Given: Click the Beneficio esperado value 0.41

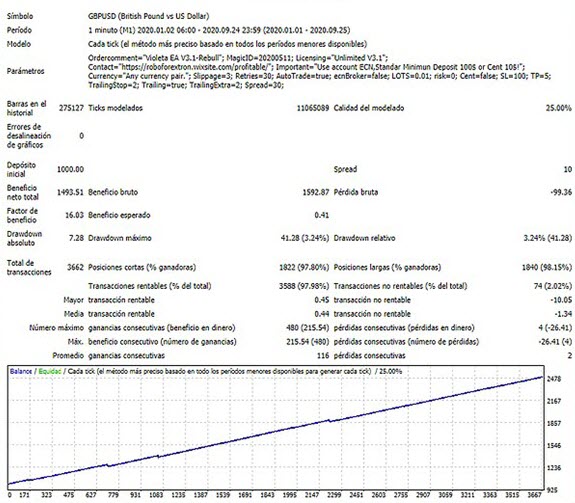Looking at the screenshot, I should (322, 215).
